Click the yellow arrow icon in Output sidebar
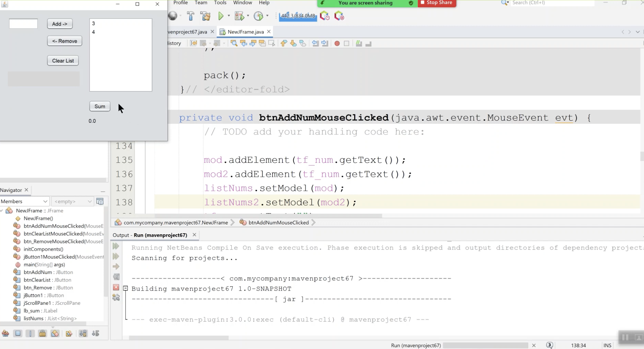 click(116, 267)
